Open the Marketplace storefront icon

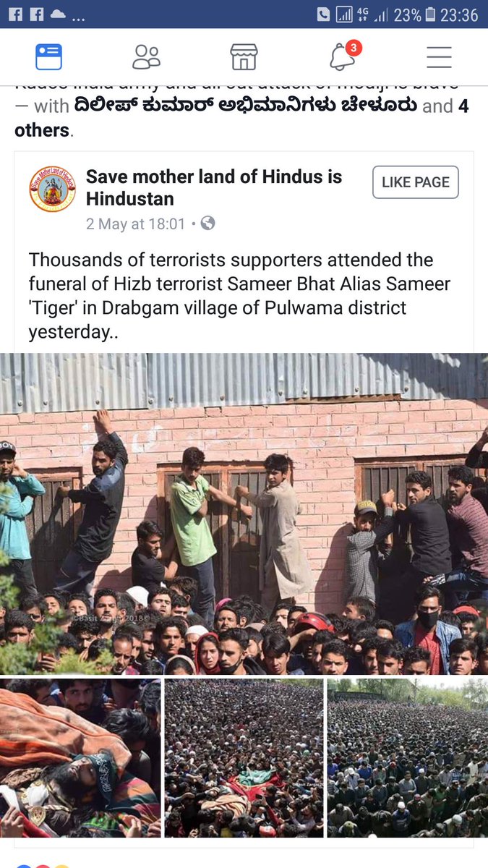(244, 56)
